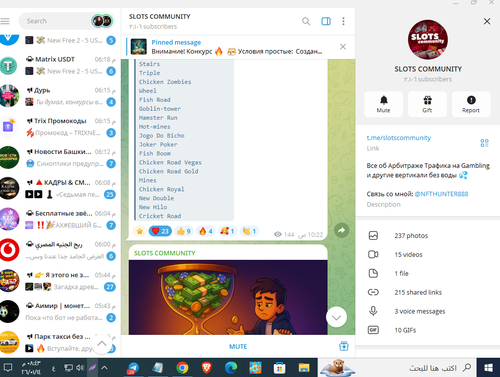Screen dimensions: 500x377
Task: Open the Windows Start menu
Action: pos(488,368)
